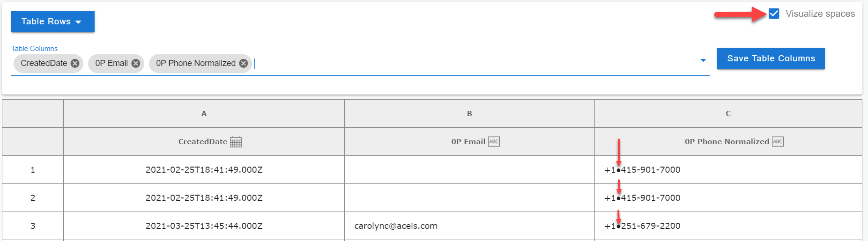
Task: Click the ABC icon beside 0P Phone Normalized
Action: pos(778,141)
